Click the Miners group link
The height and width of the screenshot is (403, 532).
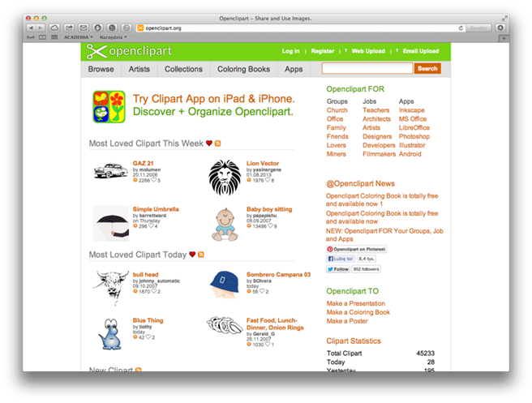[337, 154]
